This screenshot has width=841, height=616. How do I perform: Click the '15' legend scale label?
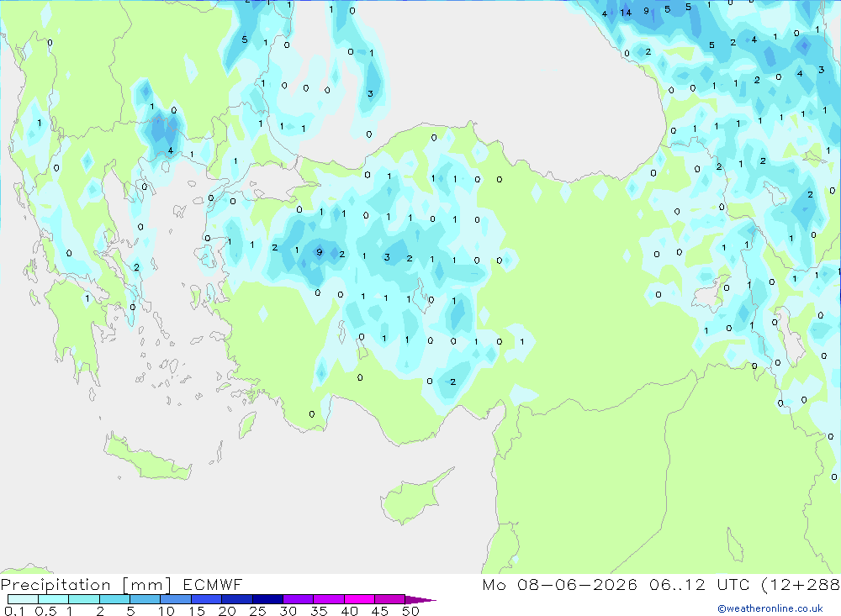(197, 611)
